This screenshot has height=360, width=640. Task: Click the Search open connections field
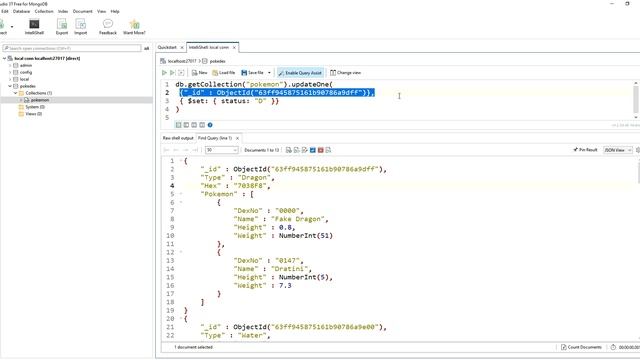point(71,48)
